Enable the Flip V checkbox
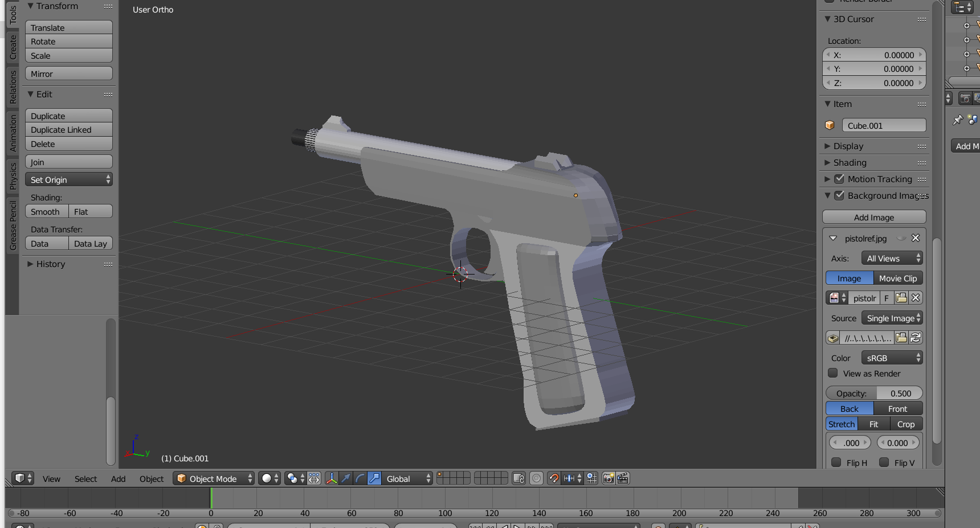Image resolution: width=980 pixels, height=528 pixels. coord(884,462)
